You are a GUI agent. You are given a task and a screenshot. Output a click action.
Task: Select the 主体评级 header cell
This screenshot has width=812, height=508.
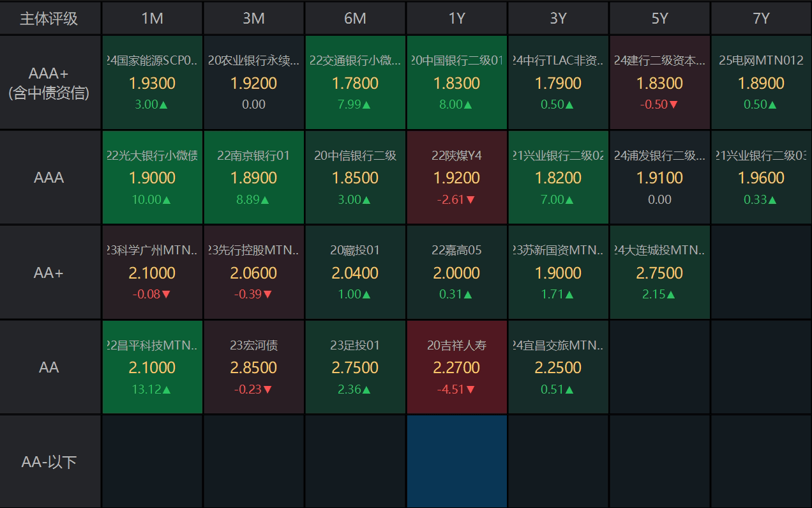click(x=49, y=18)
